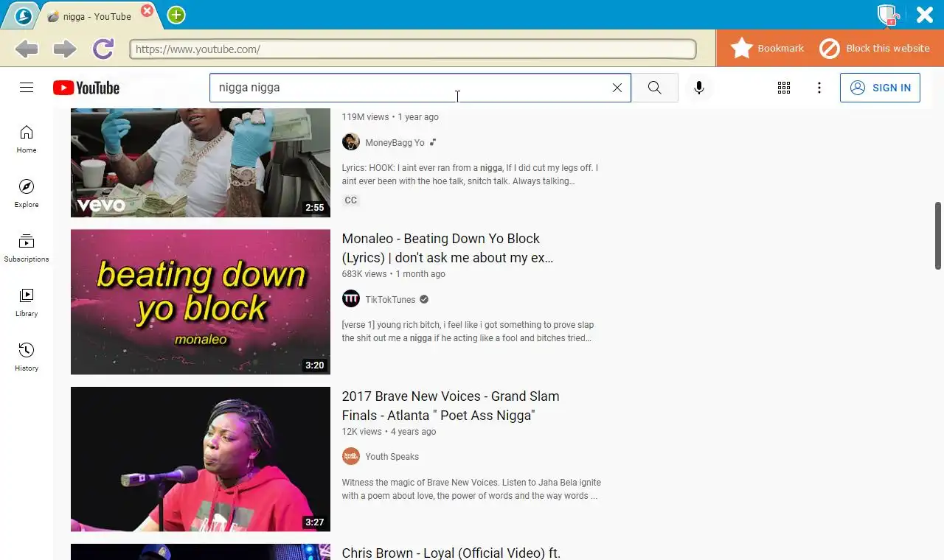Go forward with browser forward arrow
The height and width of the screenshot is (560, 944).
(x=65, y=49)
